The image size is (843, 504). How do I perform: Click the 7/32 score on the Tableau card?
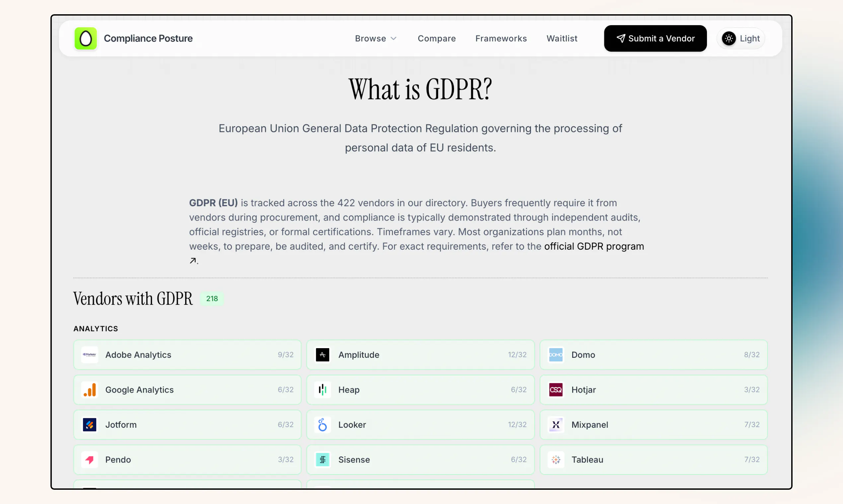click(751, 460)
